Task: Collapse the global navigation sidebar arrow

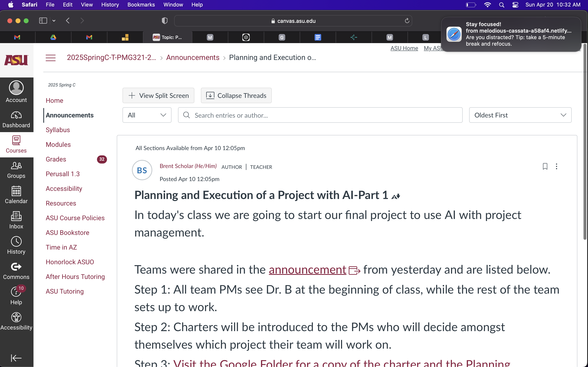Action: click(16, 358)
